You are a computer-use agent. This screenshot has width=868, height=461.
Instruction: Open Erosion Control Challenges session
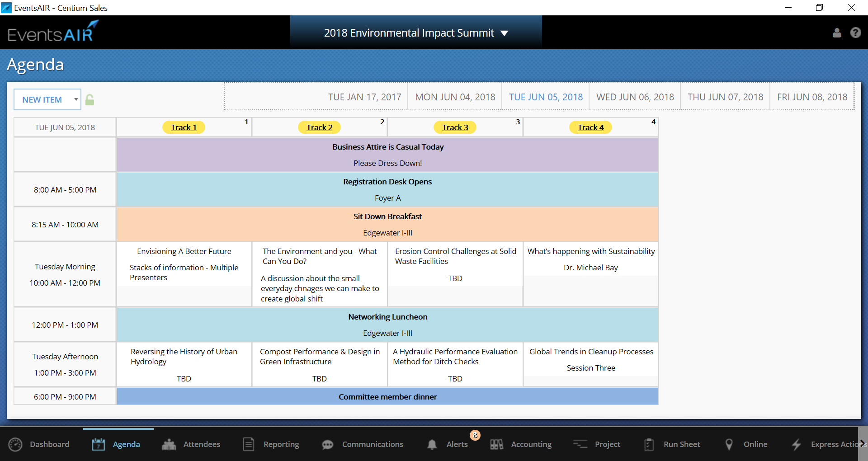pyautogui.click(x=455, y=264)
